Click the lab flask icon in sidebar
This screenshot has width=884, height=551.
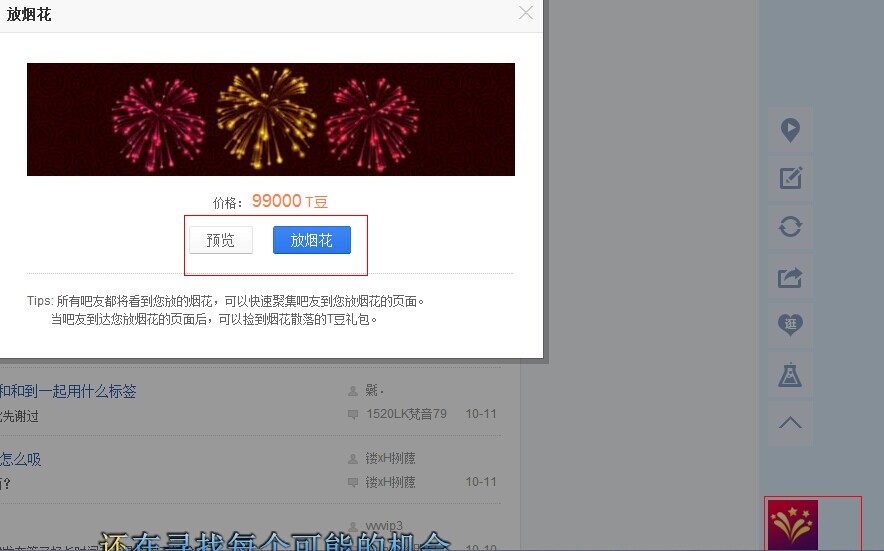[790, 374]
